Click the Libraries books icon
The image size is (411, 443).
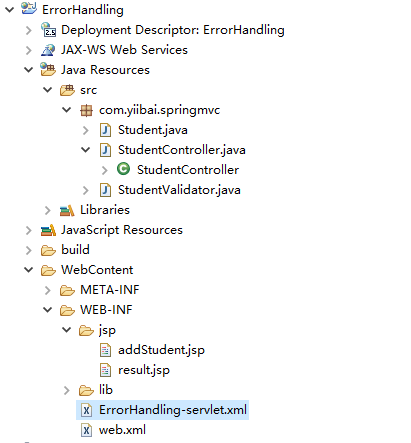click(67, 210)
